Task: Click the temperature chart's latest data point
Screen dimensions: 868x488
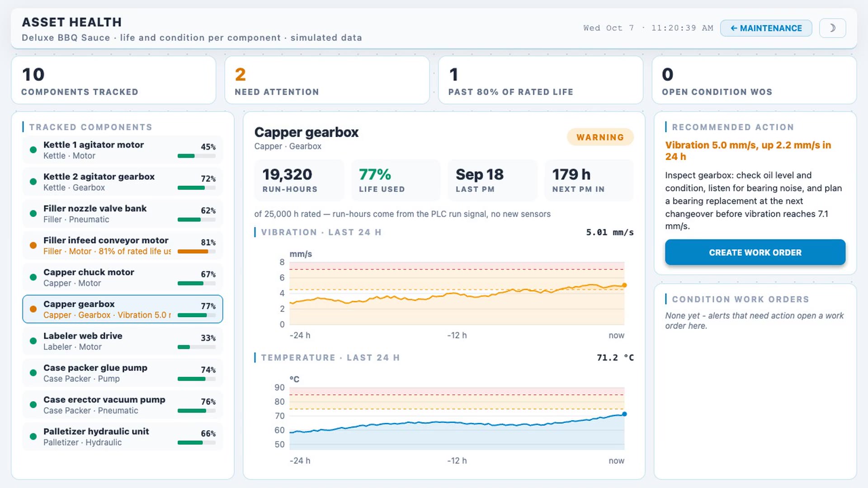Action: point(624,414)
